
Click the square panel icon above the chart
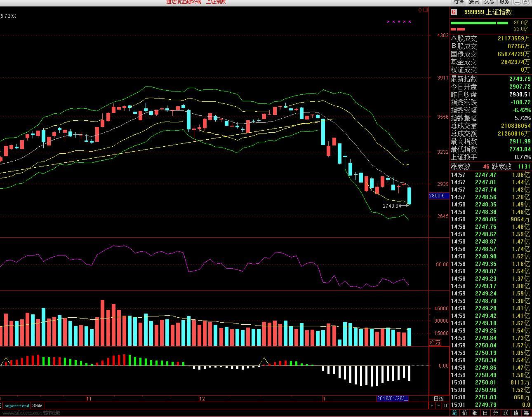426,10
